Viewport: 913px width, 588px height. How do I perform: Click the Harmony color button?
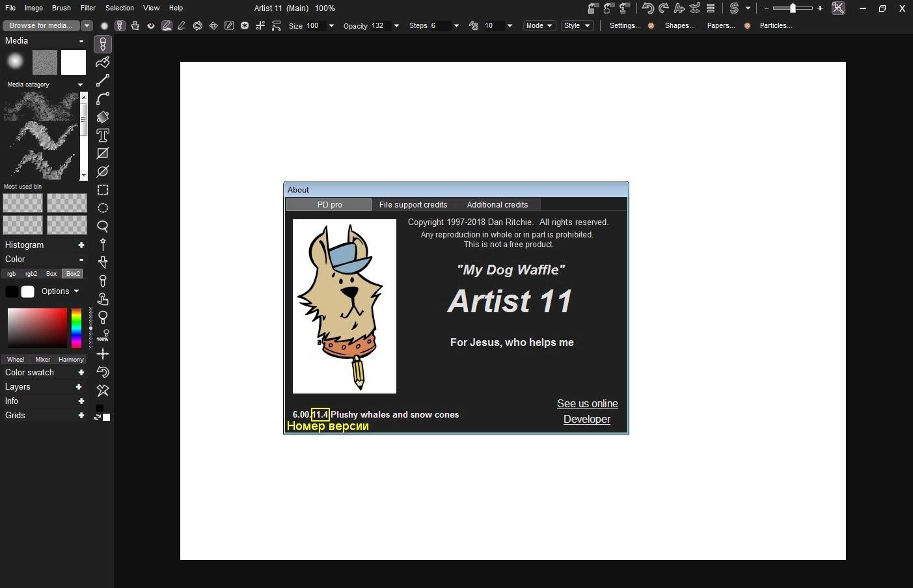point(71,360)
